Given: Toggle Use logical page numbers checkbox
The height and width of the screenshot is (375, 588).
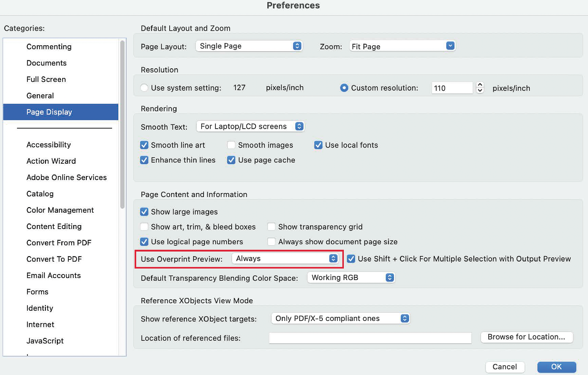Looking at the screenshot, I should coord(144,242).
